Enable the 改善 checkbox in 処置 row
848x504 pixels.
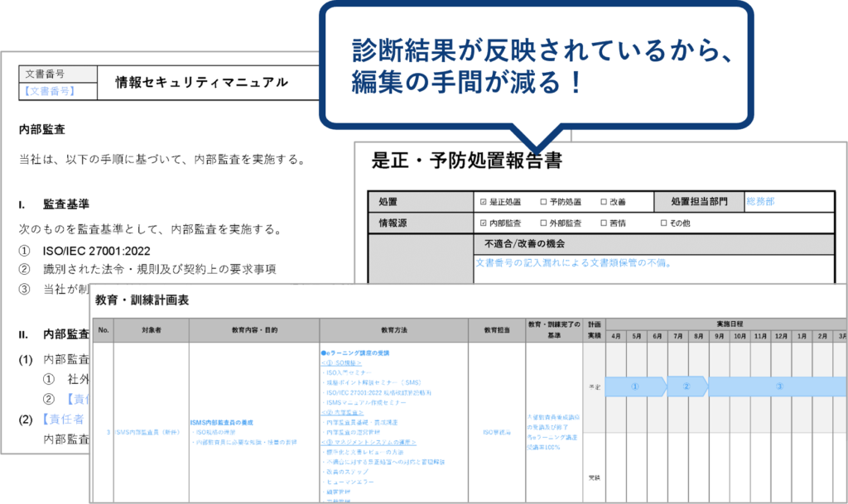[x=604, y=201]
